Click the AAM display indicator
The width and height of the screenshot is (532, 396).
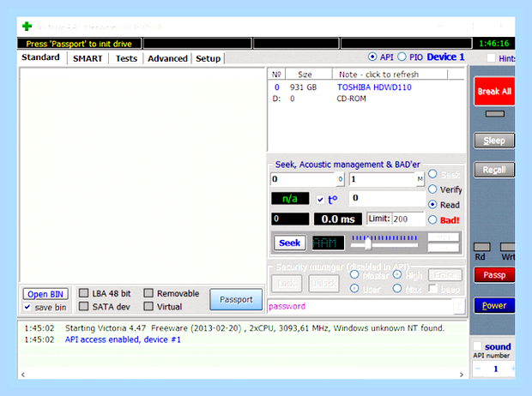(328, 243)
